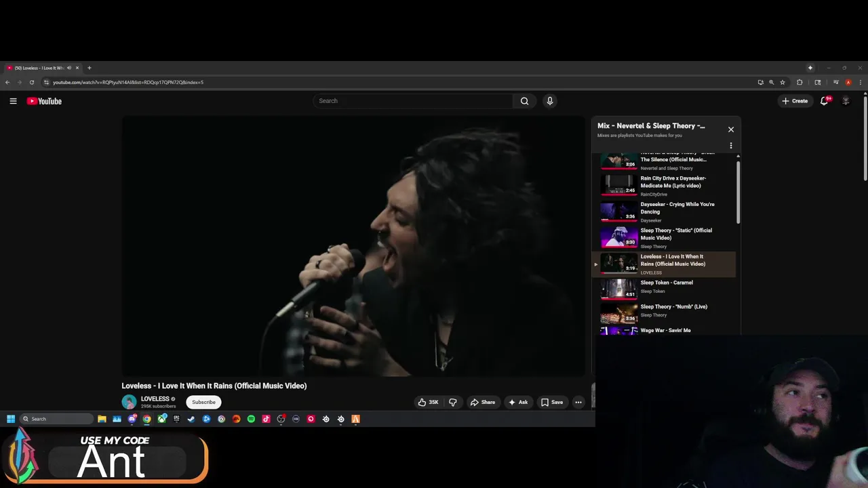Go to YouTube home via logo

44,101
